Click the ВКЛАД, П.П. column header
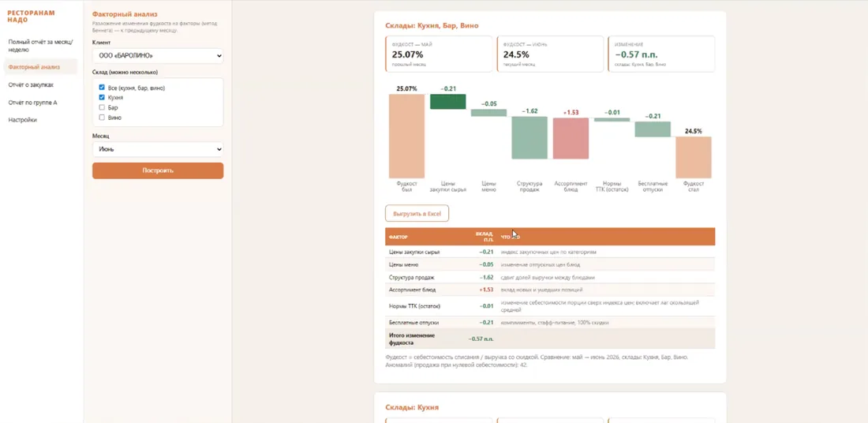 (x=485, y=237)
